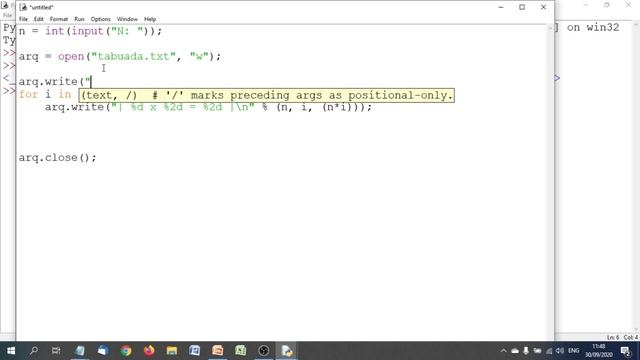Open the notification center icon
The width and height of the screenshot is (640, 360).
point(625,351)
